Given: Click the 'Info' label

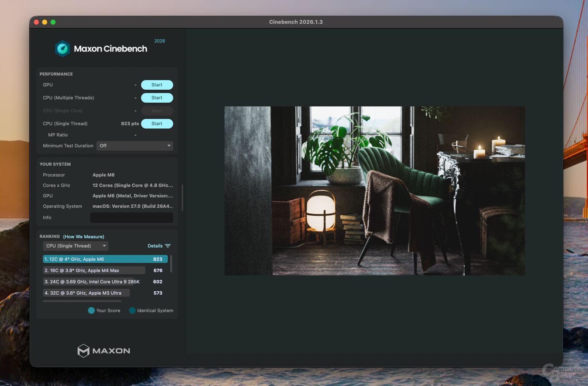Looking at the screenshot, I should pos(47,217).
